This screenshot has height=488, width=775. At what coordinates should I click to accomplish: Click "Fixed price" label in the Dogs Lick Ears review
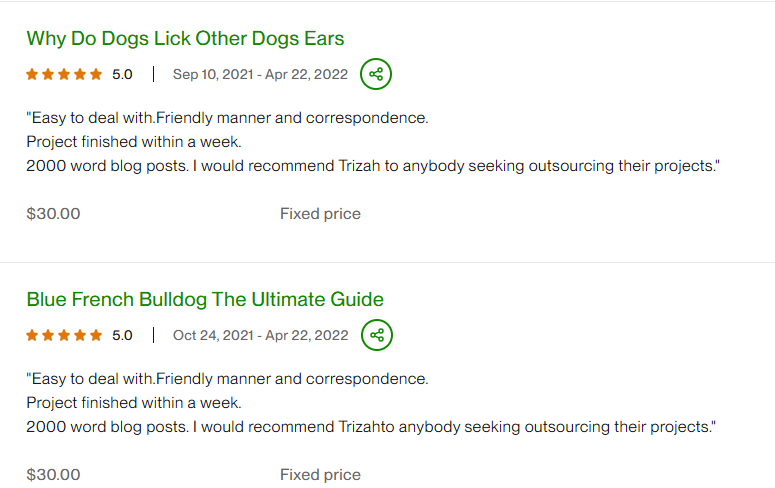click(320, 213)
